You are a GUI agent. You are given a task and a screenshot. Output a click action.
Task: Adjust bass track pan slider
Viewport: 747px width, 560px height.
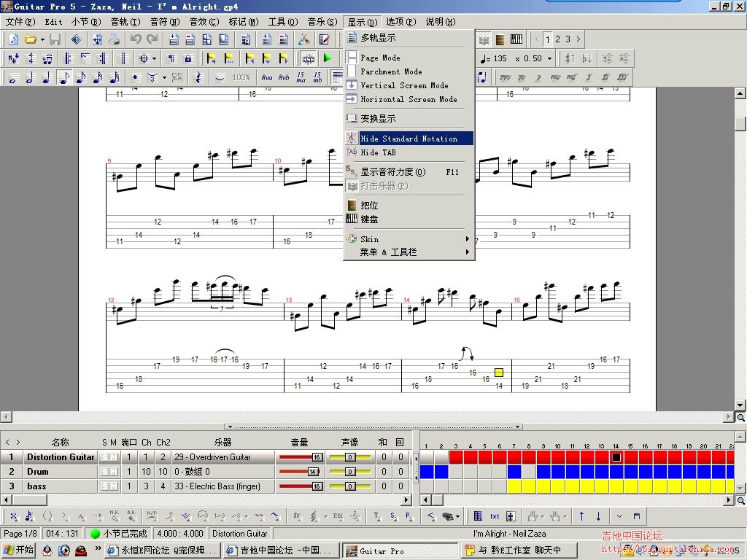(350, 486)
